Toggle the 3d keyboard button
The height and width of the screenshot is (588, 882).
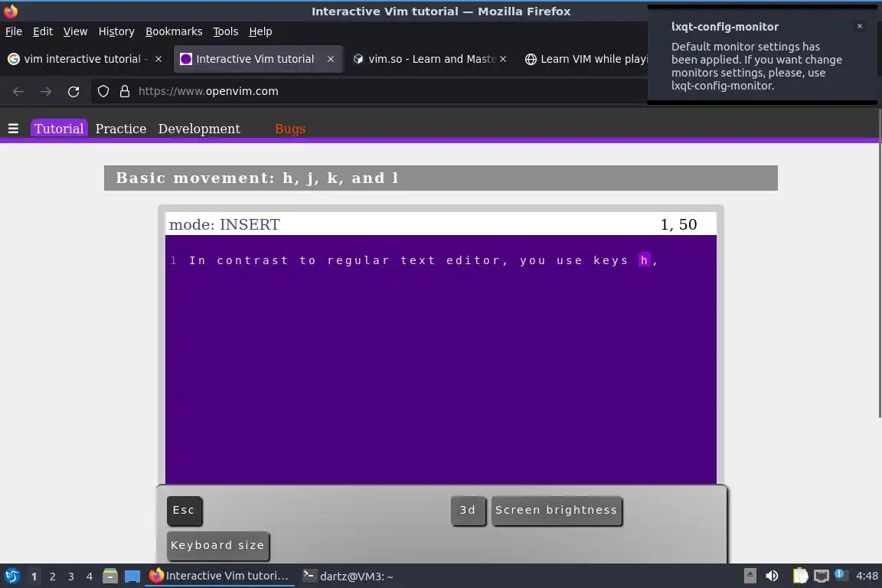tap(468, 511)
